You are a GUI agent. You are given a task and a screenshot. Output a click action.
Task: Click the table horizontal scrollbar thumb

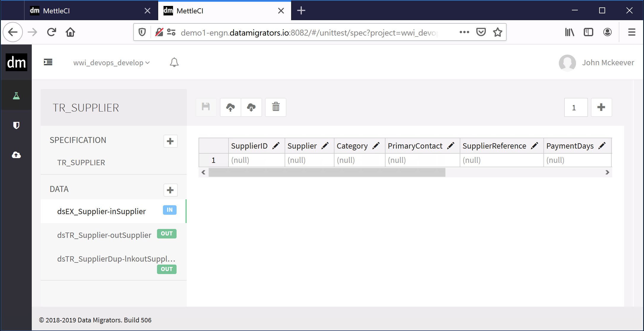coord(326,172)
